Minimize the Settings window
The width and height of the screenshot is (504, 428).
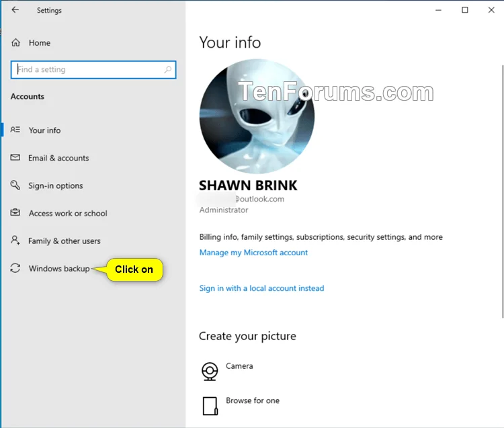(x=438, y=10)
